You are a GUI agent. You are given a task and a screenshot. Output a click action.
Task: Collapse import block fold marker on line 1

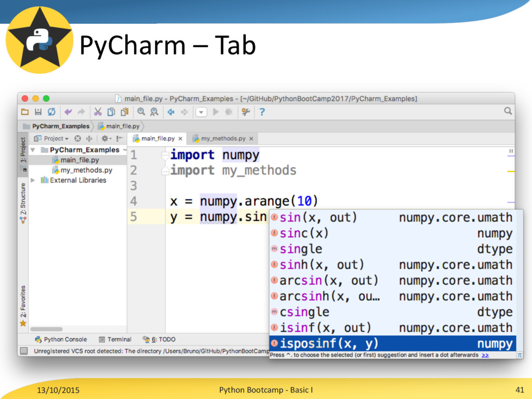165,156
